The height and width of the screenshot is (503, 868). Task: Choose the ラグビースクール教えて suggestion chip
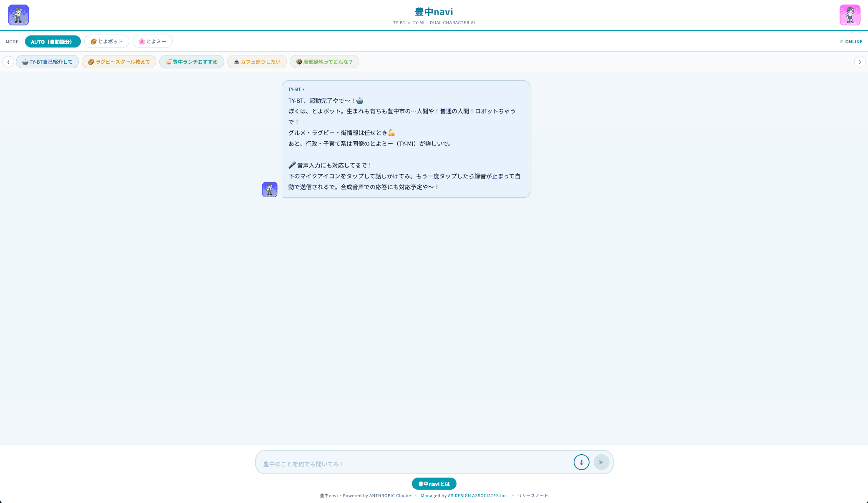pyautogui.click(x=119, y=62)
